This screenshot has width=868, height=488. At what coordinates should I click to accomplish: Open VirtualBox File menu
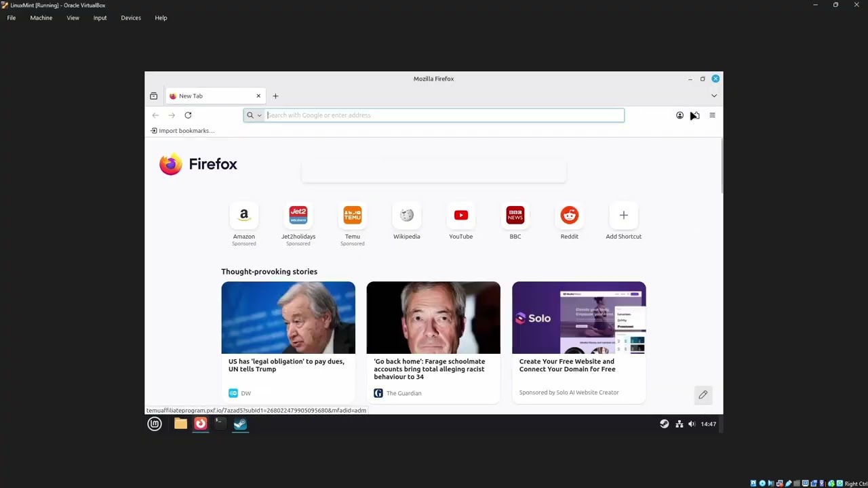click(x=12, y=18)
